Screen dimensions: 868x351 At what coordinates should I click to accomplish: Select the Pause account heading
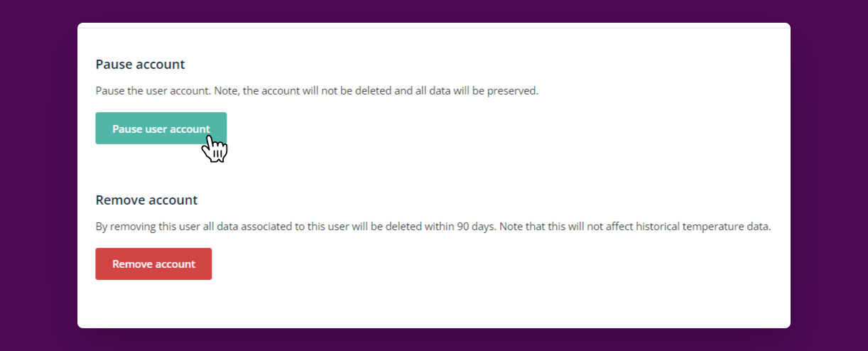tap(140, 64)
